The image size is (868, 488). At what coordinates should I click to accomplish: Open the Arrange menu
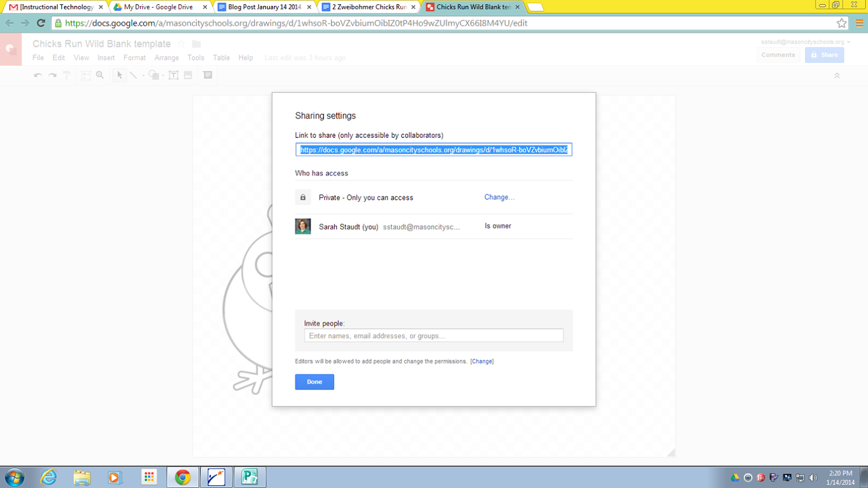pyautogui.click(x=167, y=58)
